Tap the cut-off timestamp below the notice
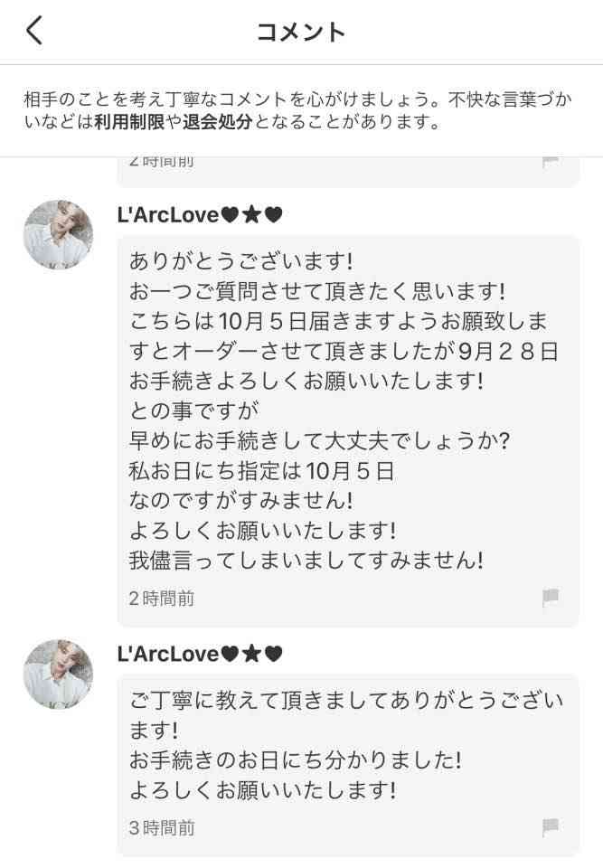This screenshot has height=868, width=603. (161, 162)
